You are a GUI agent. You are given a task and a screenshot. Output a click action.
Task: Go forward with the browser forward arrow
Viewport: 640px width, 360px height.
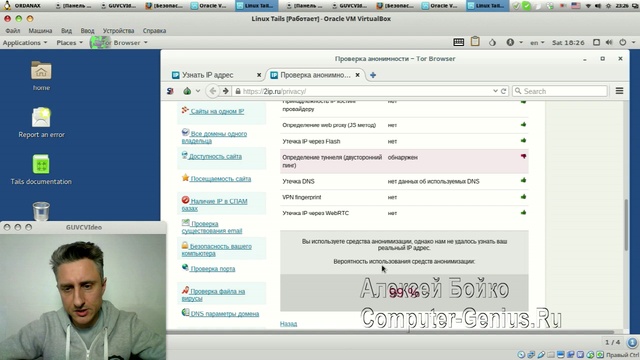pyautogui.click(x=225, y=91)
